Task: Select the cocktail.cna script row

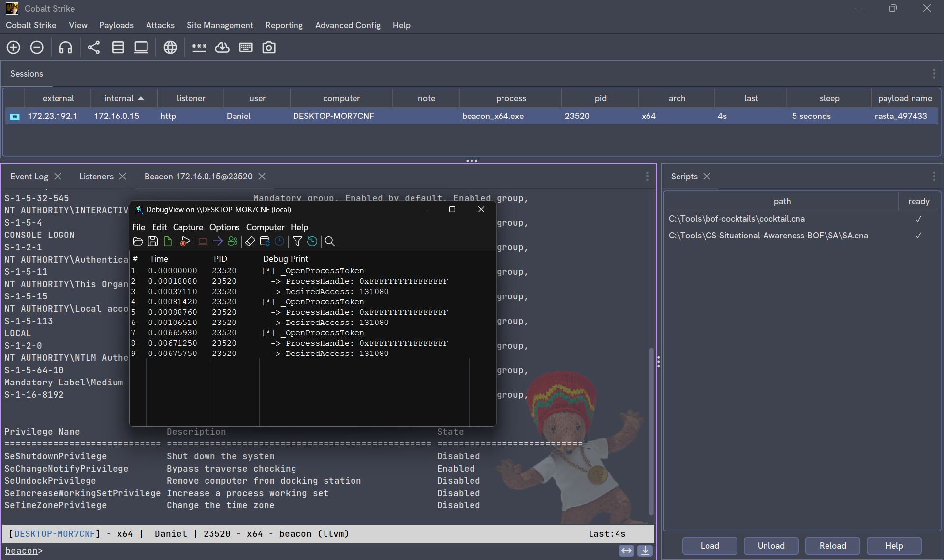Action: point(801,219)
